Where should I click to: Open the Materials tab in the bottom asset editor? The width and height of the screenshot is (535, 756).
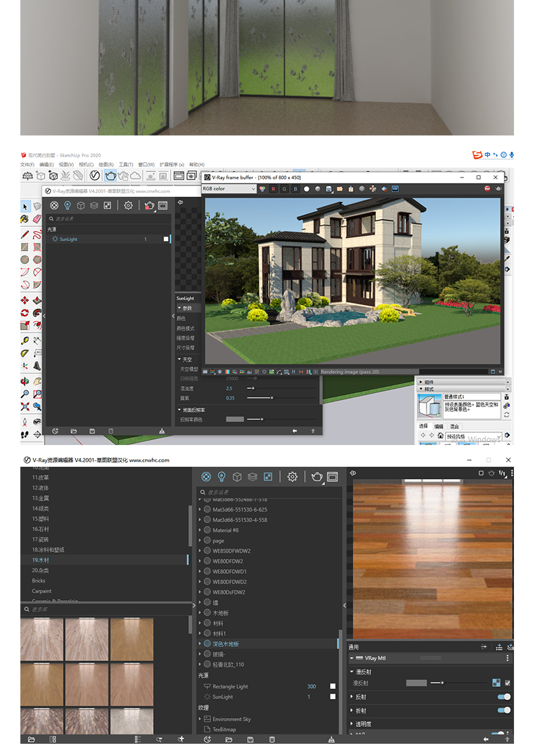point(206,477)
